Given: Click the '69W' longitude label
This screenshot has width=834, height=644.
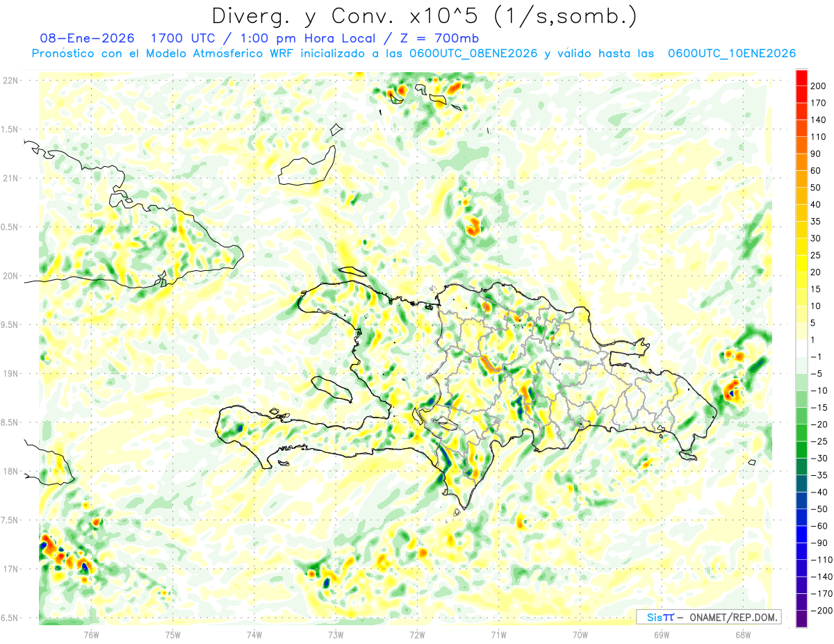Looking at the screenshot, I should 661,635.
